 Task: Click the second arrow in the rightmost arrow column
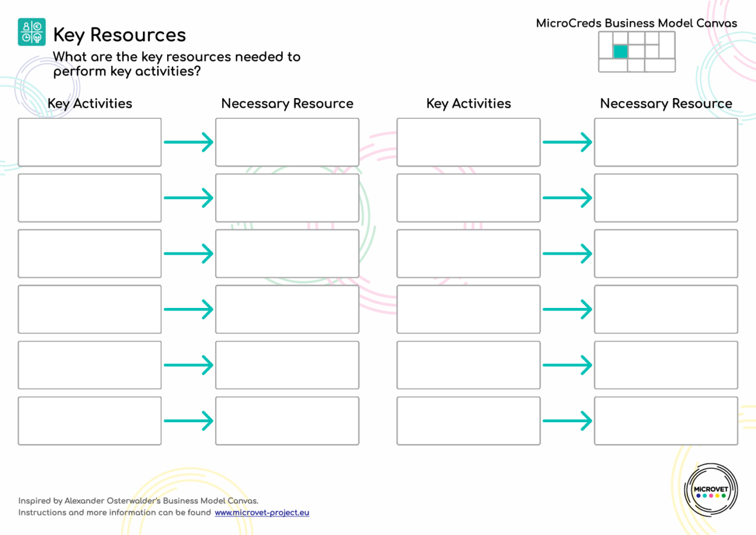click(x=567, y=198)
